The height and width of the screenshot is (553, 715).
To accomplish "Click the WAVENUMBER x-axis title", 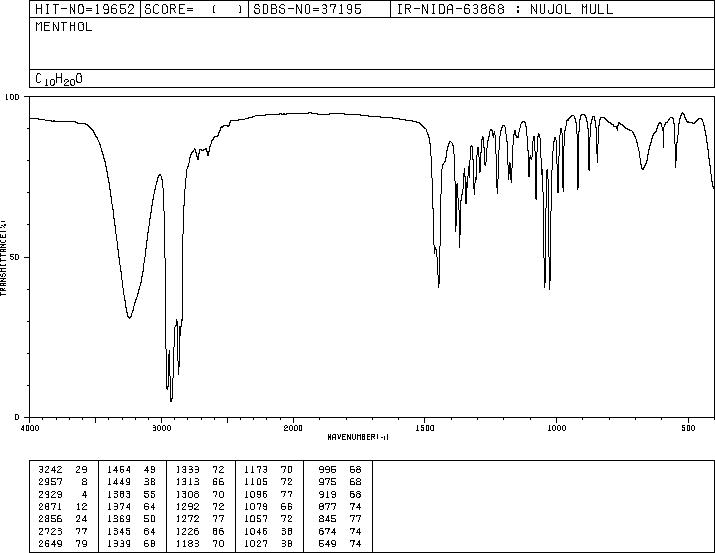I will [x=358, y=437].
